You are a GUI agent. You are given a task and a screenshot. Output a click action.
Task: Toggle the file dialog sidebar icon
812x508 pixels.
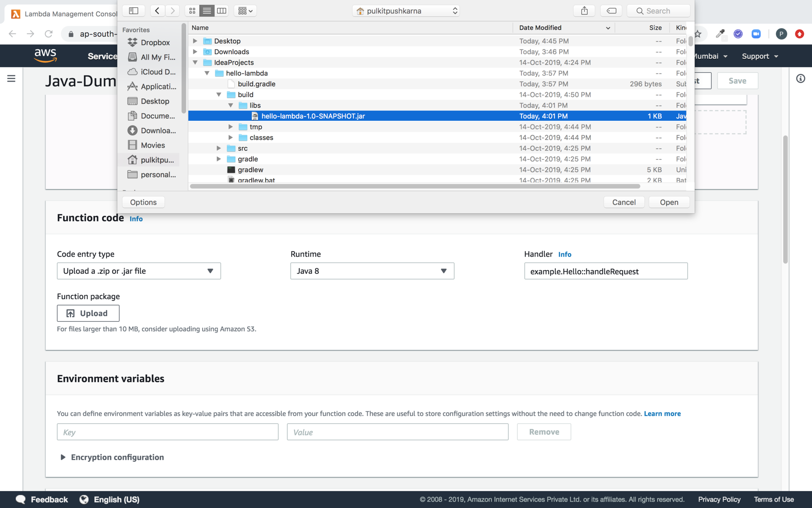(x=133, y=11)
